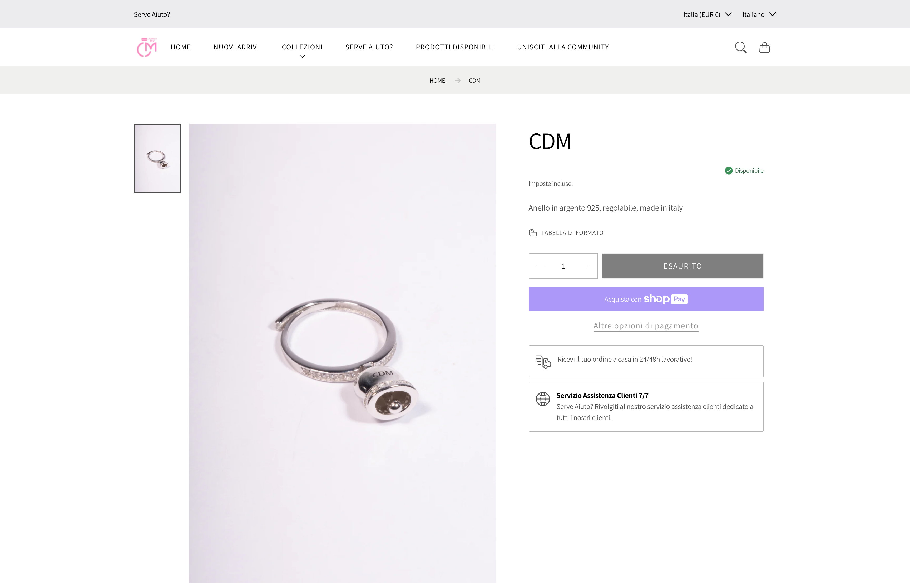910x588 pixels.
Task: Open the shopping bag icon
Action: click(765, 47)
